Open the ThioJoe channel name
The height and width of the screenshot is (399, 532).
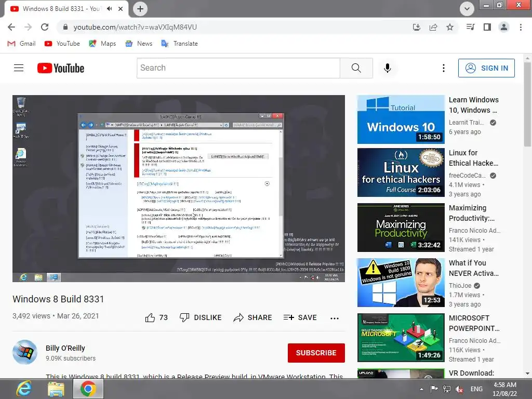[x=460, y=286]
